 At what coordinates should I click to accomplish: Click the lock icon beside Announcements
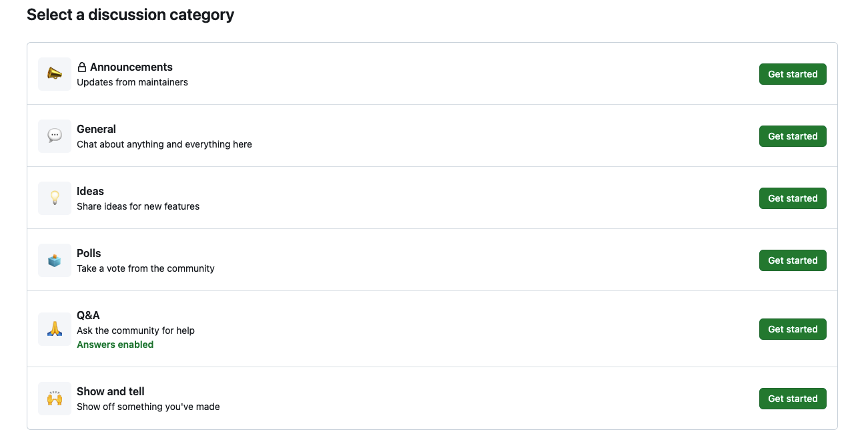[x=82, y=67]
